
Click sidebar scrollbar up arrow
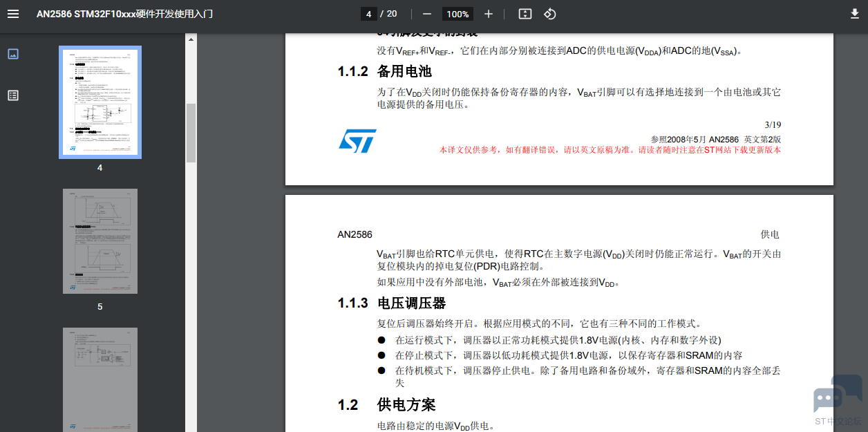pyautogui.click(x=191, y=39)
